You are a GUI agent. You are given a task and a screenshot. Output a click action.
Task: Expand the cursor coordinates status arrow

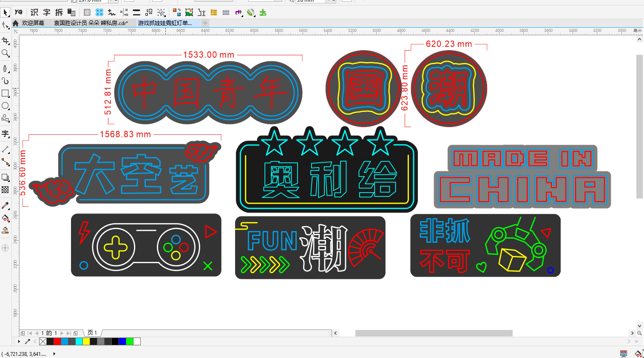54,354
